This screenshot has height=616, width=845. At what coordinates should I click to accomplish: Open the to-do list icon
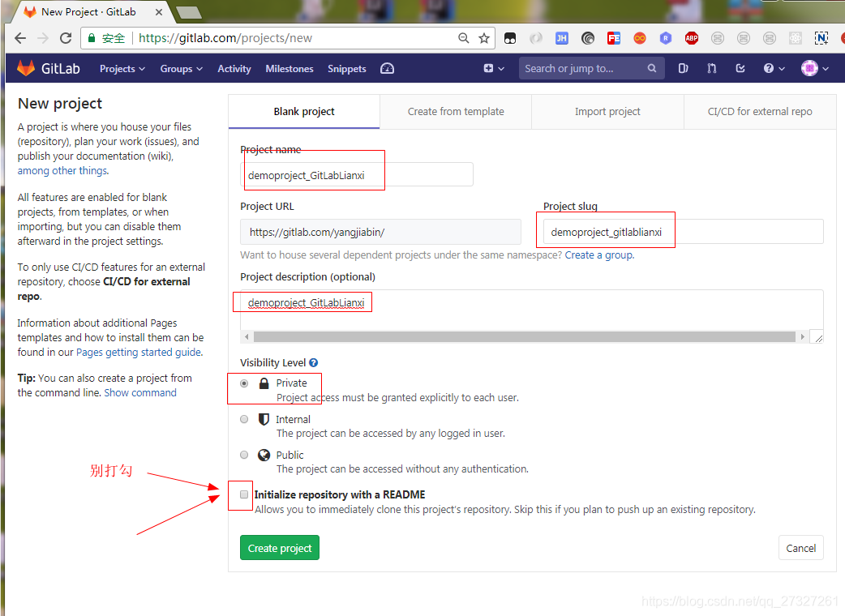coord(740,68)
